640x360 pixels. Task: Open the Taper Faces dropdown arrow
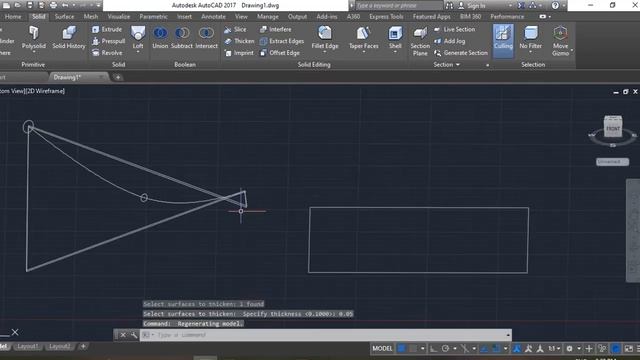[x=363, y=53]
